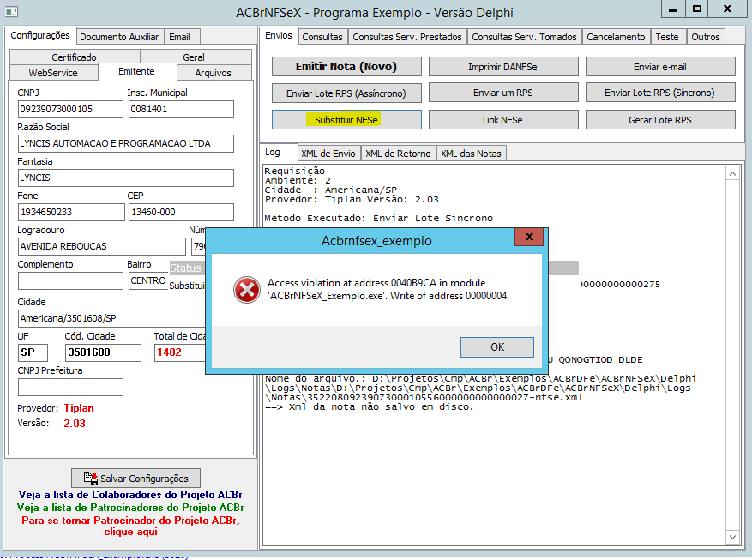
Task: Open Consultas Serv. Prestados tab
Action: [407, 37]
